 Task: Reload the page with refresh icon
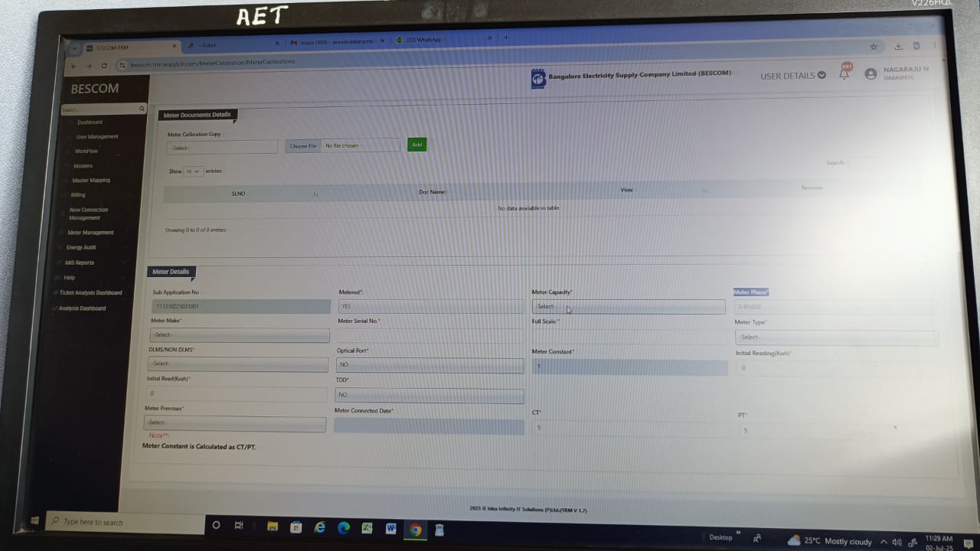pyautogui.click(x=104, y=66)
